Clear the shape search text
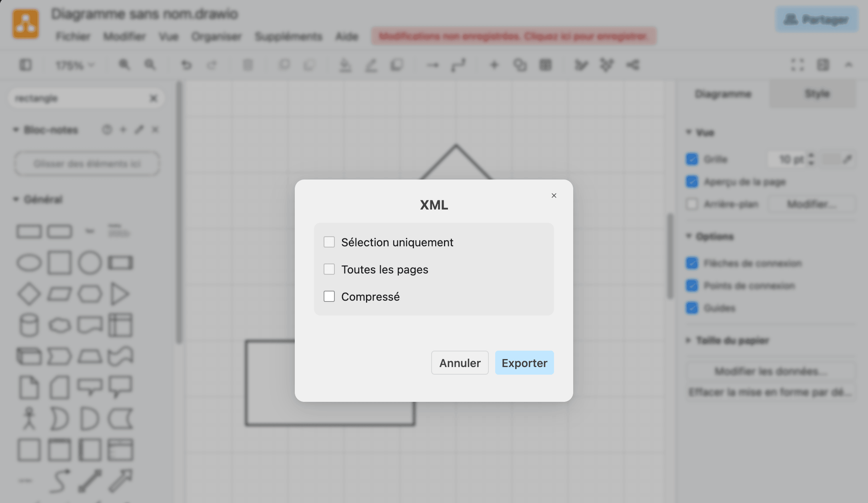This screenshot has height=503, width=868. 154,98
